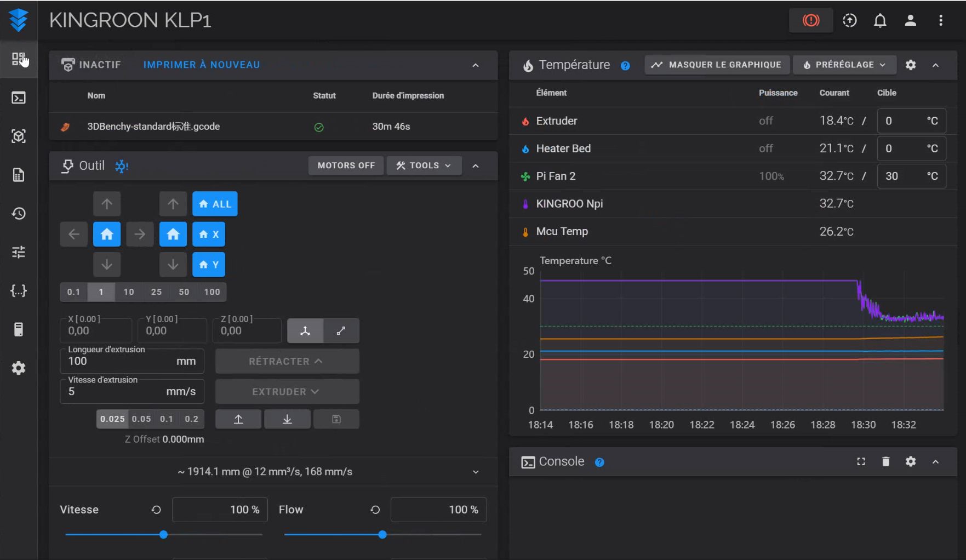Click the Longueur d'extrusion field
This screenshot has width=966, height=560.
click(132, 361)
